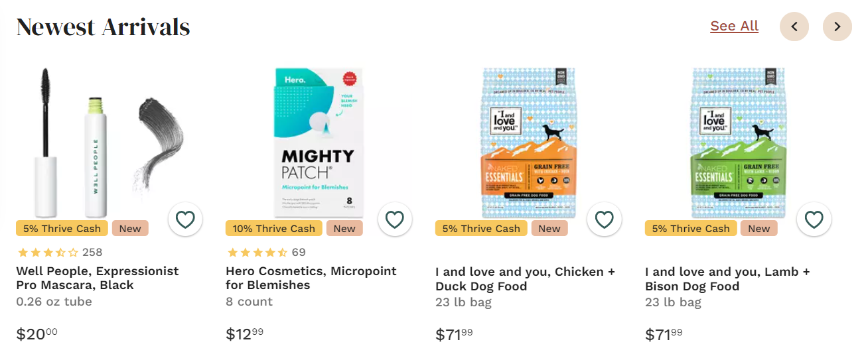Click the 5% Thrive Cash badge on mascara
The width and height of the screenshot is (868, 358).
(62, 229)
